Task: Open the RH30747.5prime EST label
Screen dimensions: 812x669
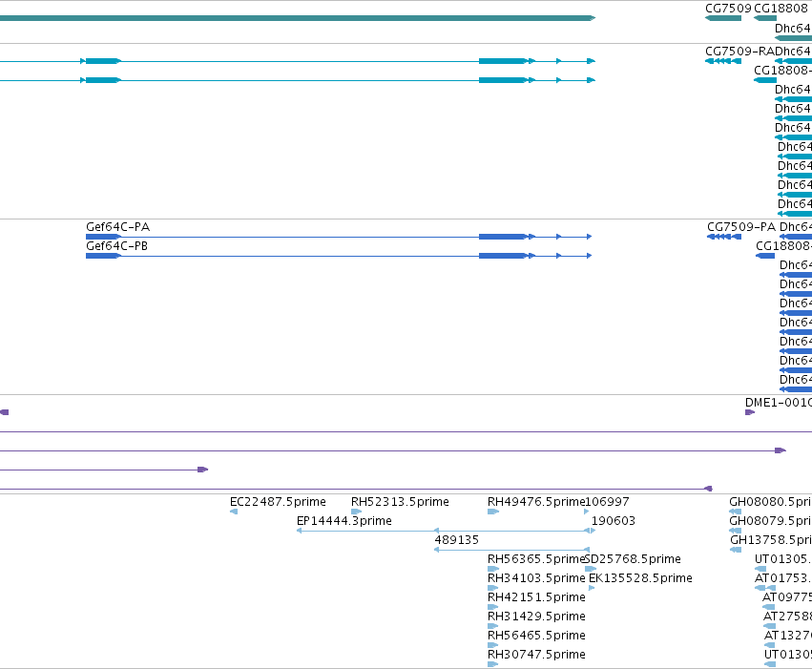Action: coord(536,655)
